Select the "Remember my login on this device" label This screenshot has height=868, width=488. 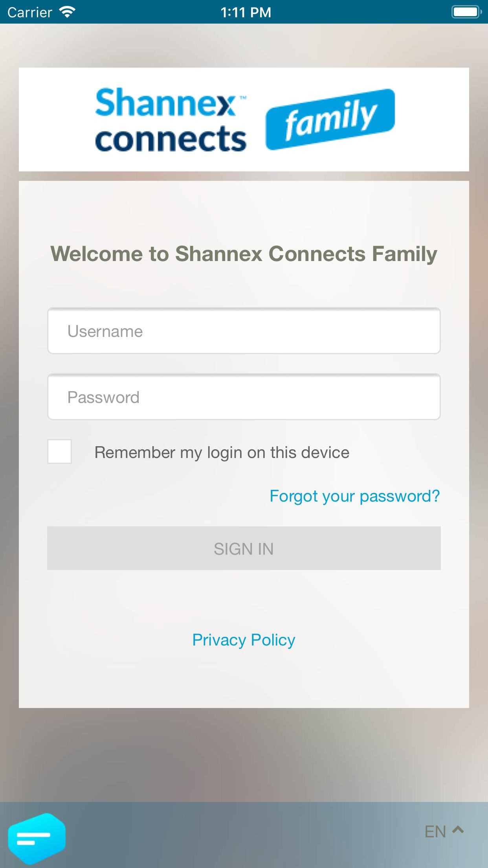[x=222, y=452]
